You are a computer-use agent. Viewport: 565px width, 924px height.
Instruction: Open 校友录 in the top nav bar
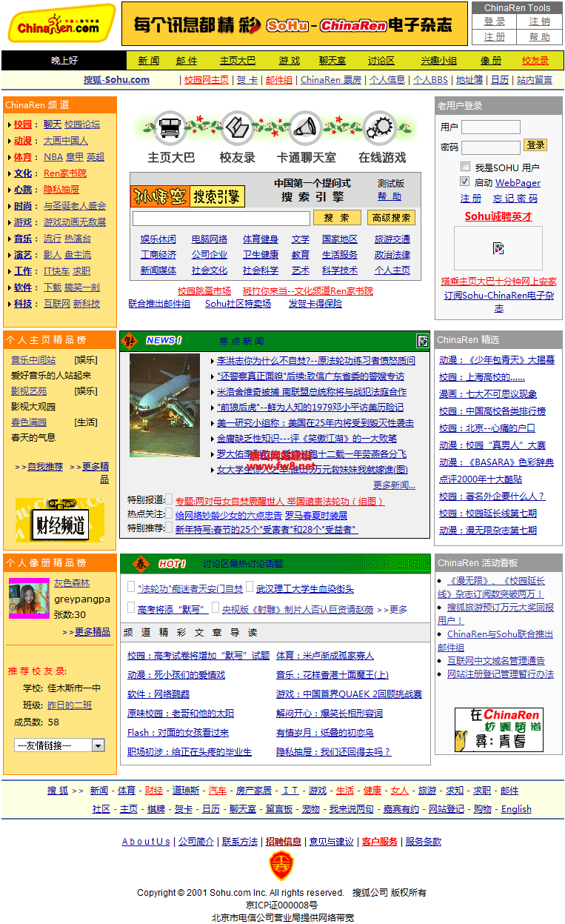click(535, 61)
